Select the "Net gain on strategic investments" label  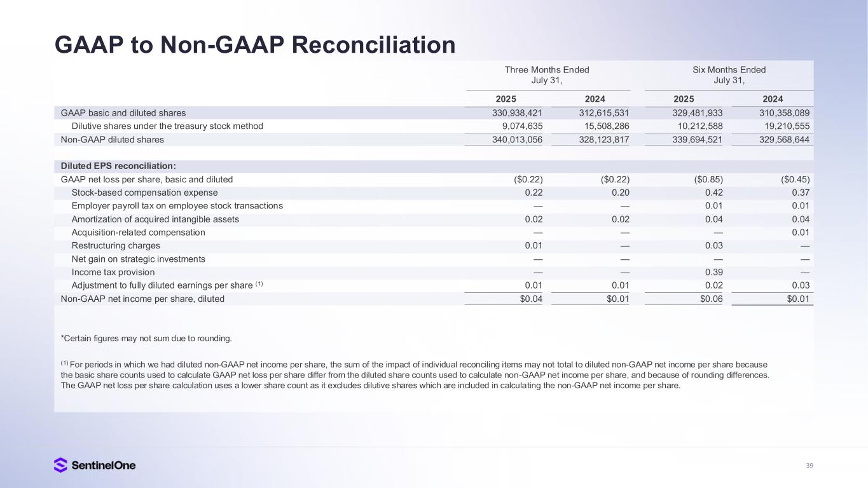click(138, 259)
